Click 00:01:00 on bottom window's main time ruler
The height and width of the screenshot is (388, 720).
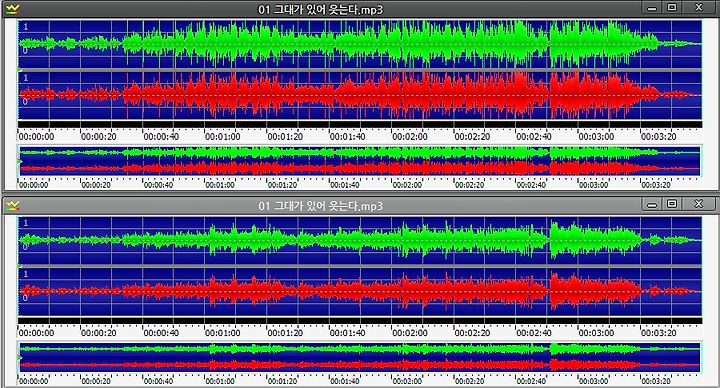pos(223,333)
